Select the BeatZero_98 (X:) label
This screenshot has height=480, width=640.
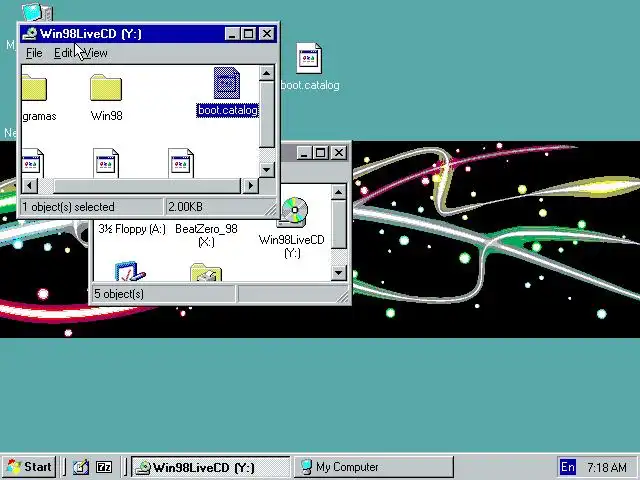coord(206,235)
